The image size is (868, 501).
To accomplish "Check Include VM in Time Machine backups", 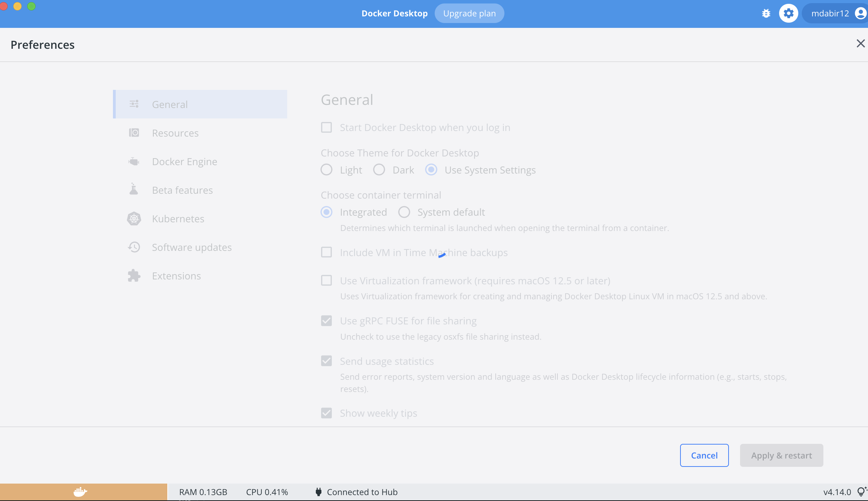I will [326, 252].
